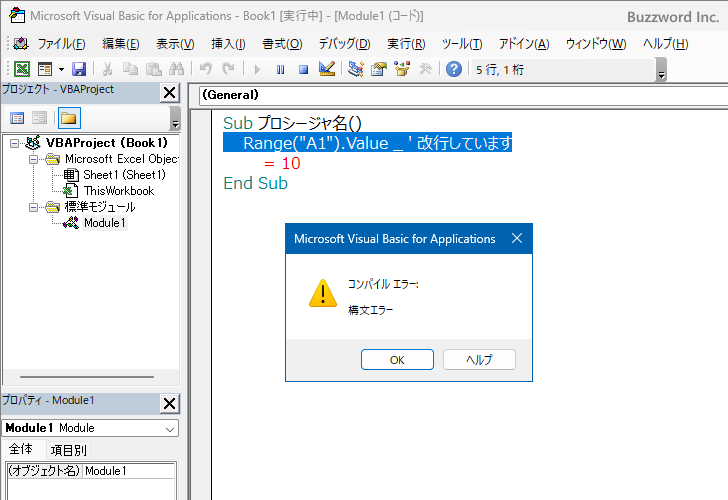Click the End Sub code line
The width and height of the screenshot is (728, 500).
click(256, 183)
